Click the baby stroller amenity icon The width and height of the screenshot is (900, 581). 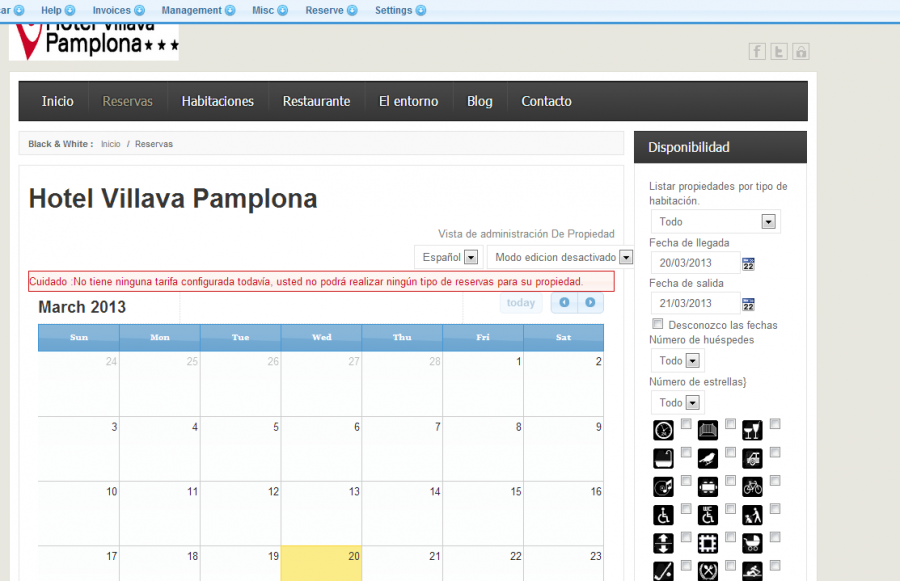pyautogui.click(x=752, y=543)
